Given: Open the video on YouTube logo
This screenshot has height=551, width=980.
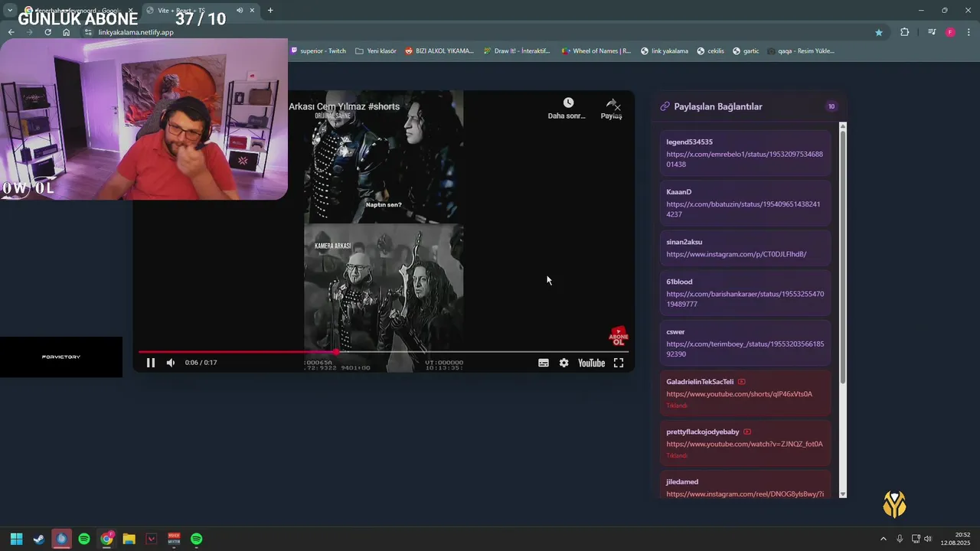Looking at the screenshot, I should tap(592, 363).
